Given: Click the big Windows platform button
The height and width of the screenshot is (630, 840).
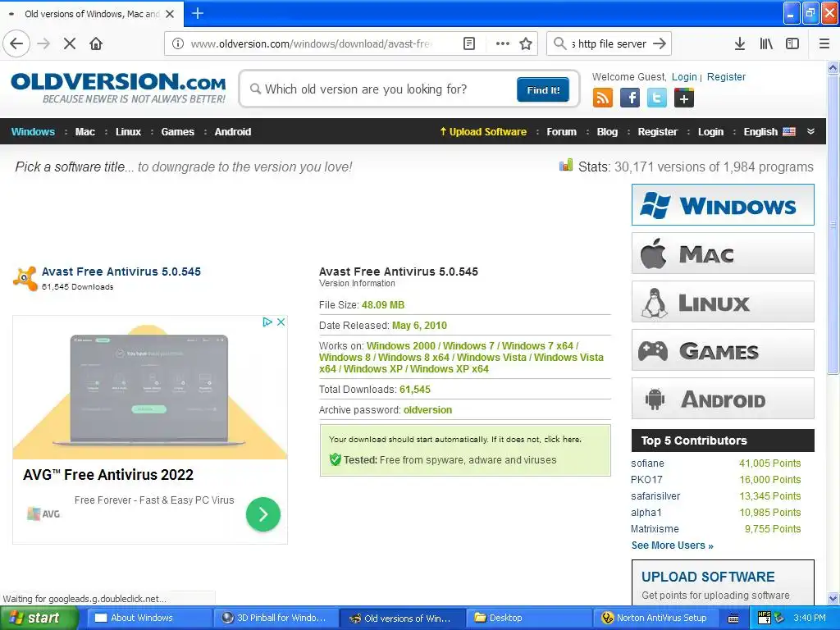Looking at the screenshot, I should (723, 204).
